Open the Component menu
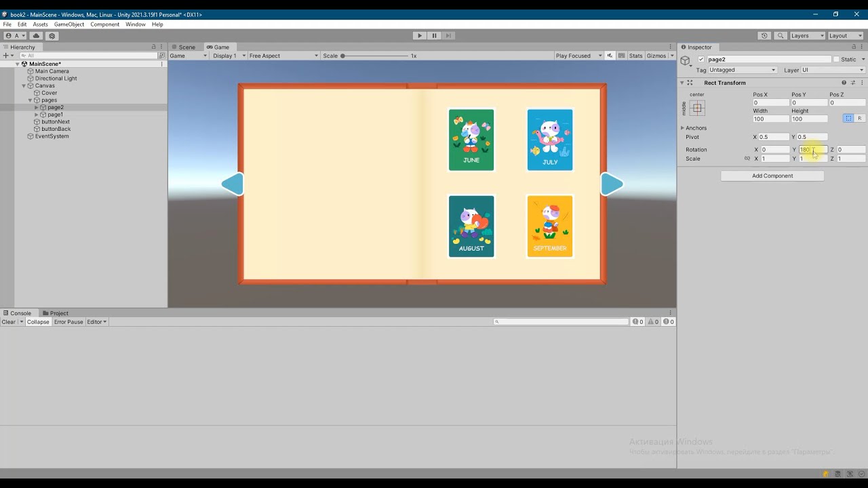The height and width of the screenshot is (488, 868). click(104, 24)
